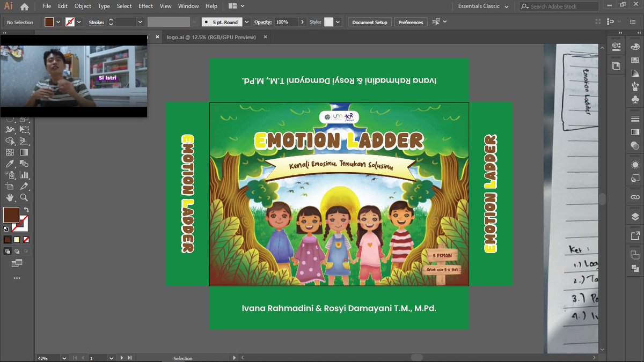Open the File menu
644x362 pixels.
(x=47, y=6)
